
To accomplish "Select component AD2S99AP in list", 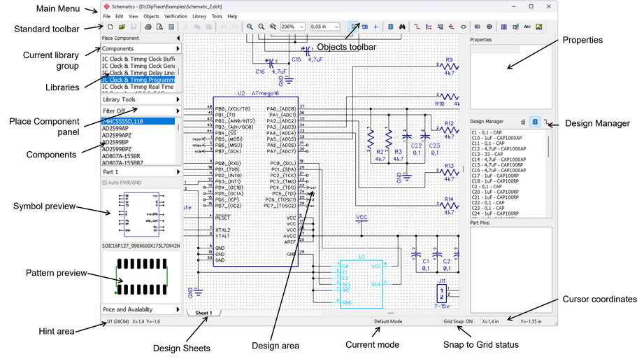I will pos(138,128).
